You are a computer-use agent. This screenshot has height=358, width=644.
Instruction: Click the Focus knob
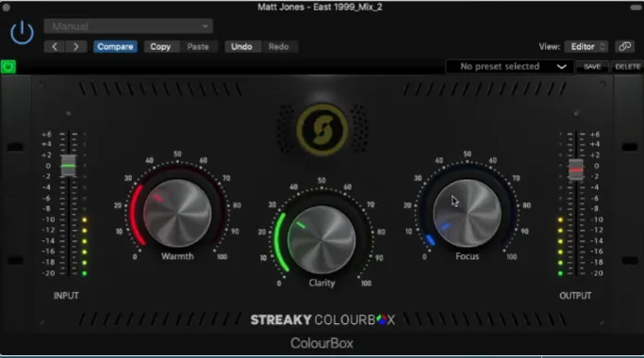pyautogui.click(x=468, y=213)
